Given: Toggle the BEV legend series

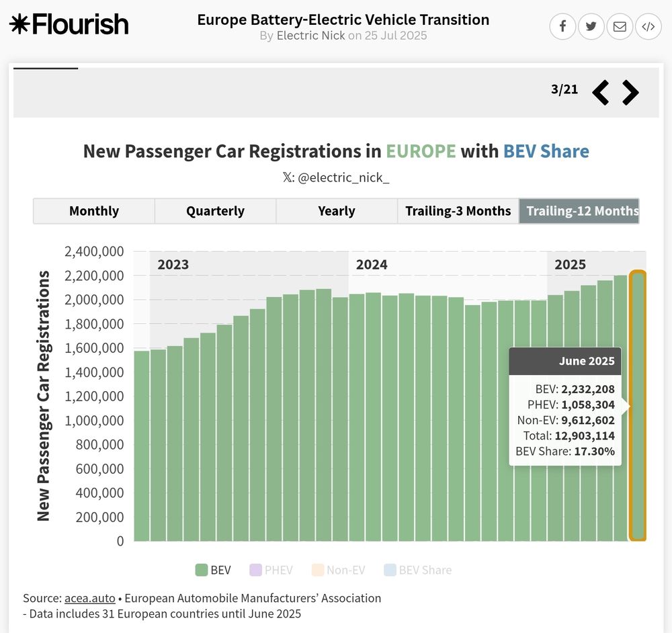Looking at the screenshot, I should tap(213, 570).
